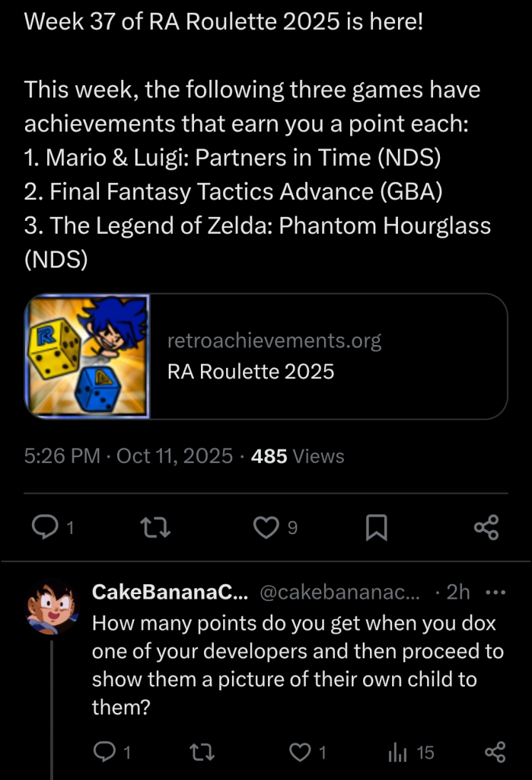The width and height of the screenshot is (532, 780).
Task: Repost the Week 37 RA Roulette post
Action: (x=157, y=527)
